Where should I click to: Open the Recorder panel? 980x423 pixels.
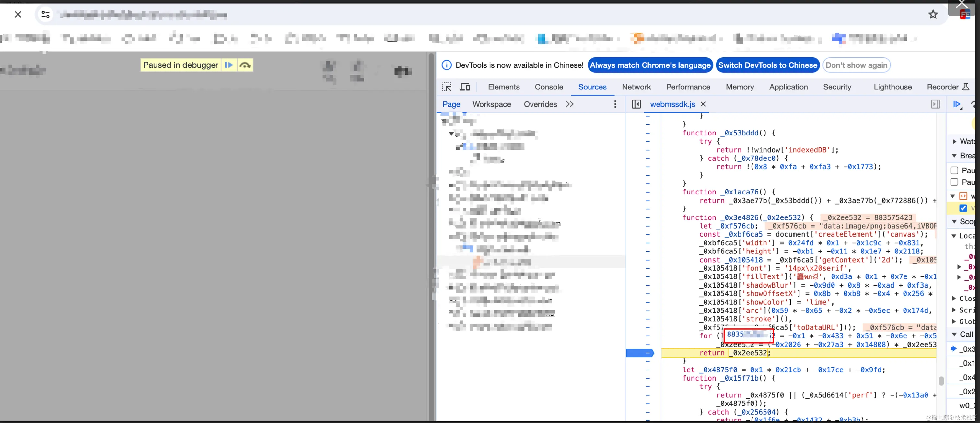947,87
